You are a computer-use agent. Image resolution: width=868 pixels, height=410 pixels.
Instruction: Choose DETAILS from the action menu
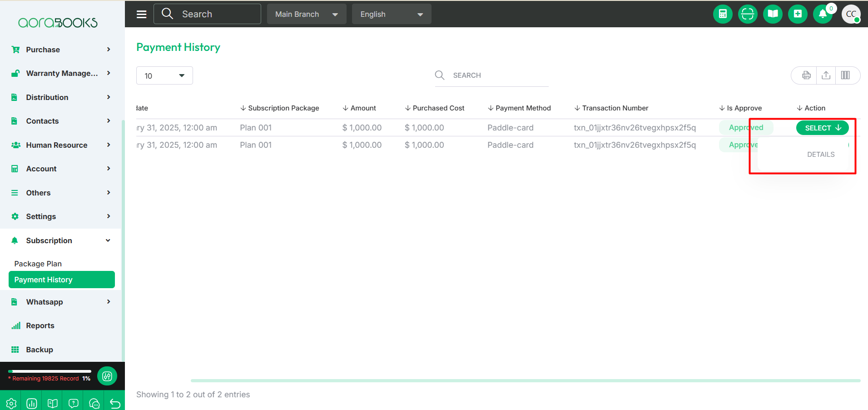coord(821,155)
